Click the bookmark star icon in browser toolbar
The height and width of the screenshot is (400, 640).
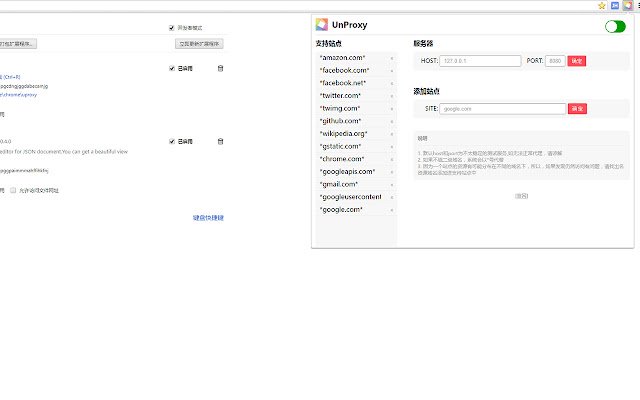click(602, 6)
